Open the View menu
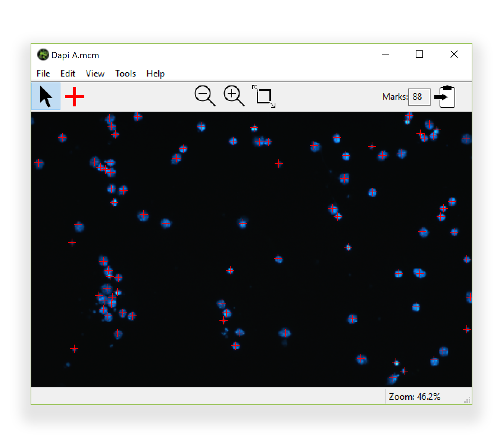The height and width of the screenshot is (448, 503). pos(95,74)
